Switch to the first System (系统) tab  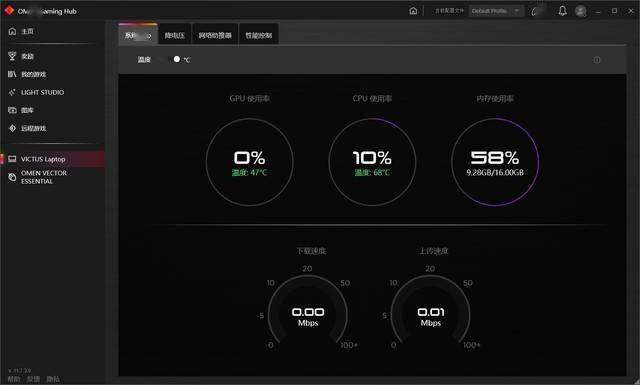coord(138,35)
